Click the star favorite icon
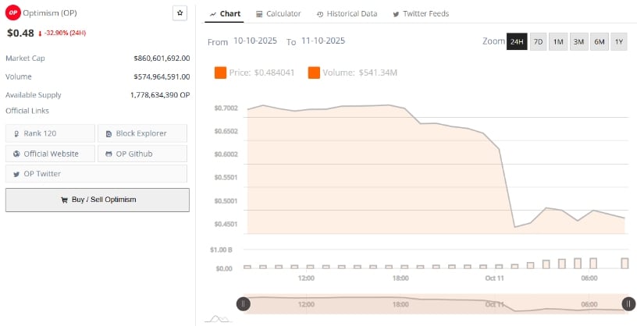Screen dimensions: 644x326 pyautogui.click(x=180, y=13)
